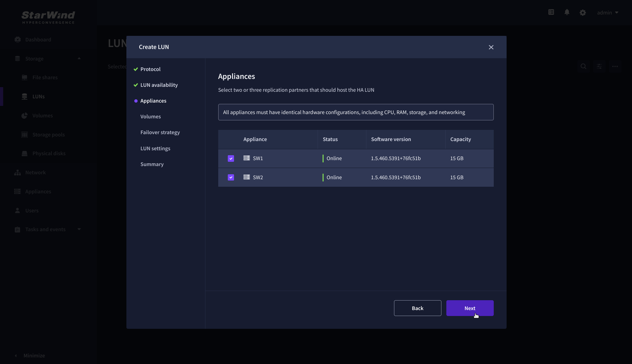Screen dimensions: 632x364
Task: Click the Network sidebar icon
Action: 17,172
